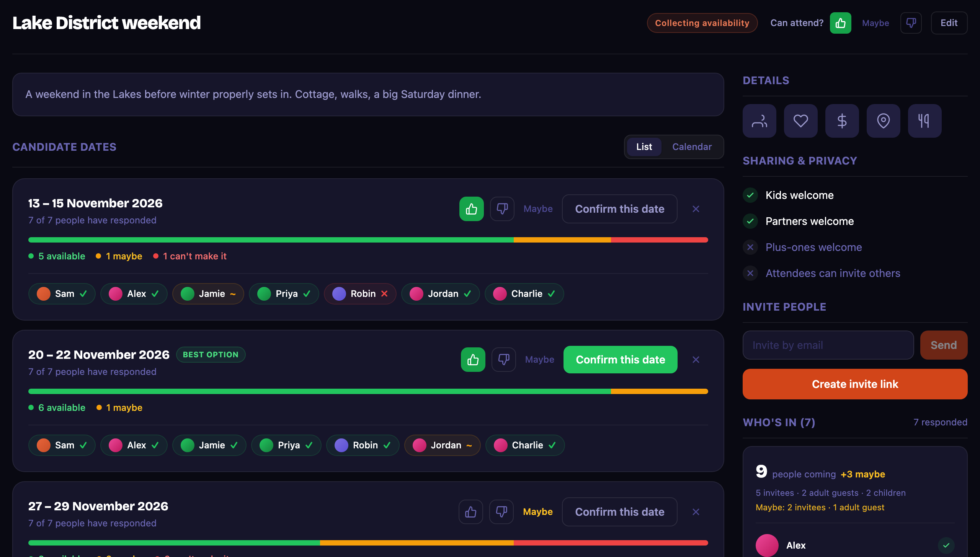Thumbs-down the 13 – 15 November date

click(502, 209)
